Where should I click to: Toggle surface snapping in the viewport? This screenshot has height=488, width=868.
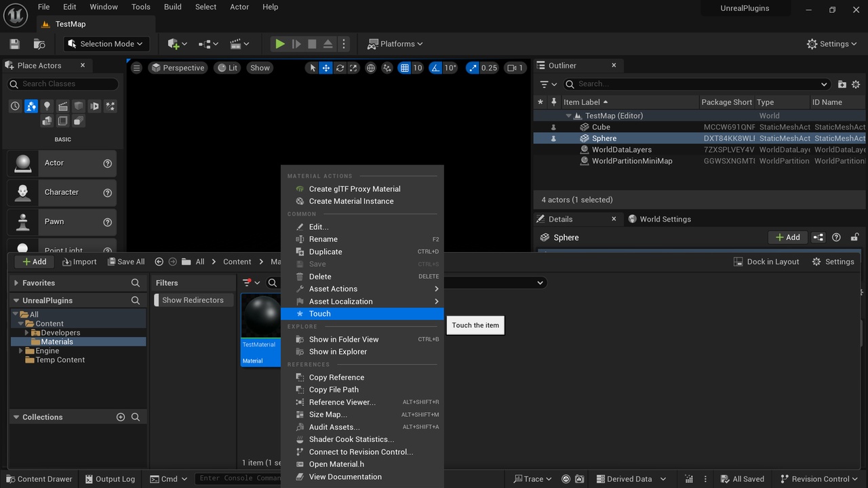387,68
